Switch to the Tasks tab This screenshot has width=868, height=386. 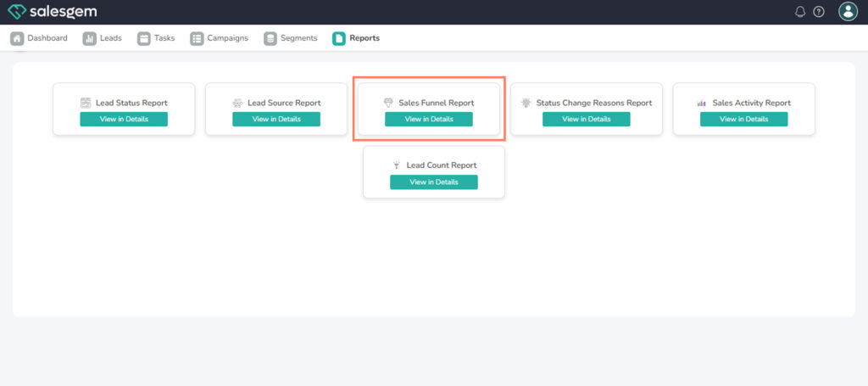(156, 38)
